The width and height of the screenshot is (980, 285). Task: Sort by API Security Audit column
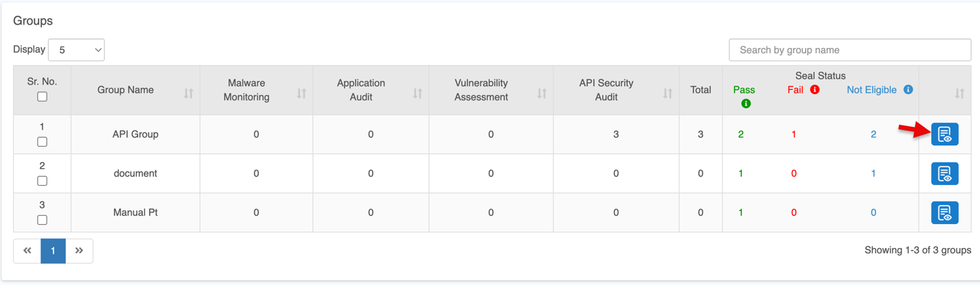click(x=667, y=93)
